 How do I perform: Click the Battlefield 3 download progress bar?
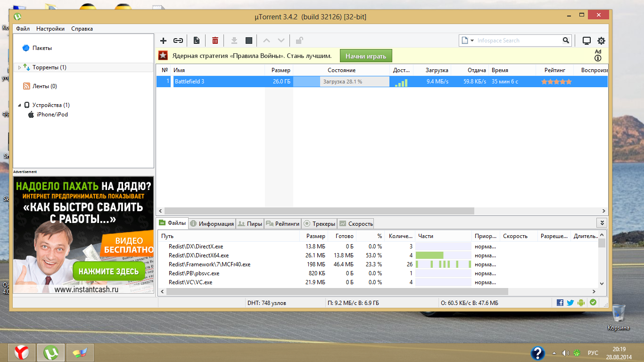pyautogui.click(x=342, y=82)
